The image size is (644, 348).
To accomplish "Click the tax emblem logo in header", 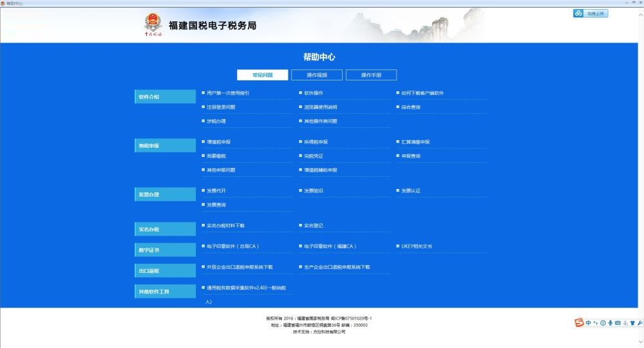I will [153, 24].
